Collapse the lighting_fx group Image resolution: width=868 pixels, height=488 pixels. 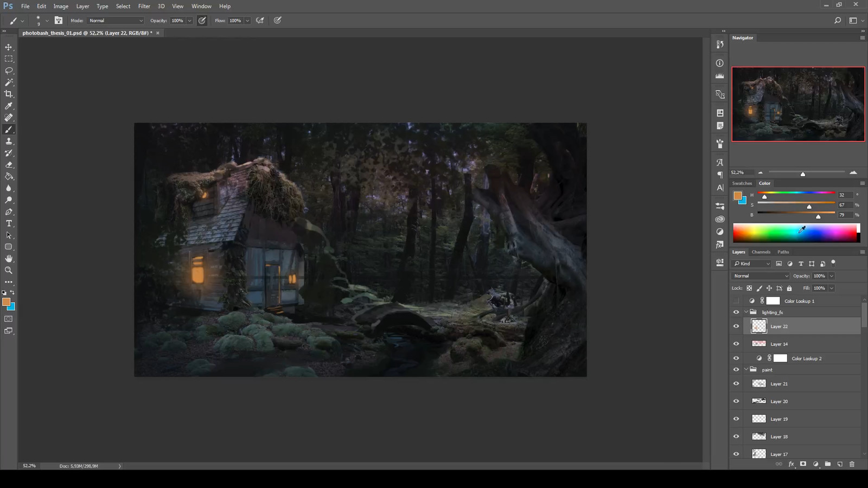(x=746, y=312)
